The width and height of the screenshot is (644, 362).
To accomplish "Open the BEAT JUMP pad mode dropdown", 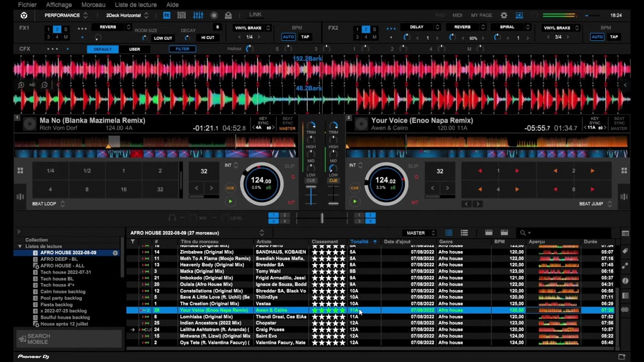I will [595, 204].
